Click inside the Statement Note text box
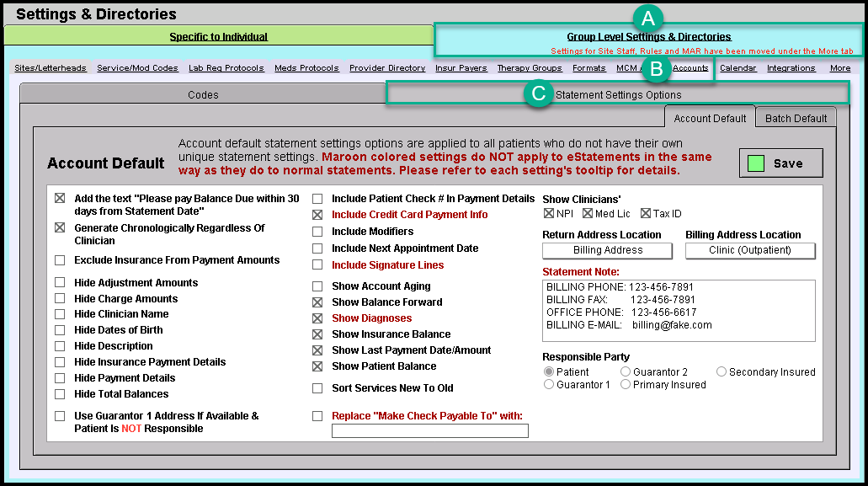 [678, 310]
